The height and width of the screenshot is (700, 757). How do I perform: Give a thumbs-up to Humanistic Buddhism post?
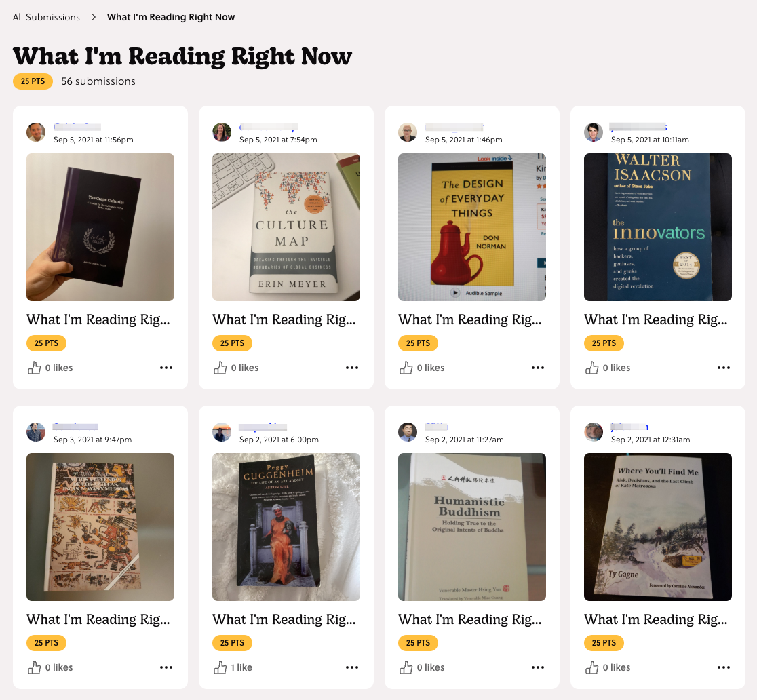(x=406, y=667)
